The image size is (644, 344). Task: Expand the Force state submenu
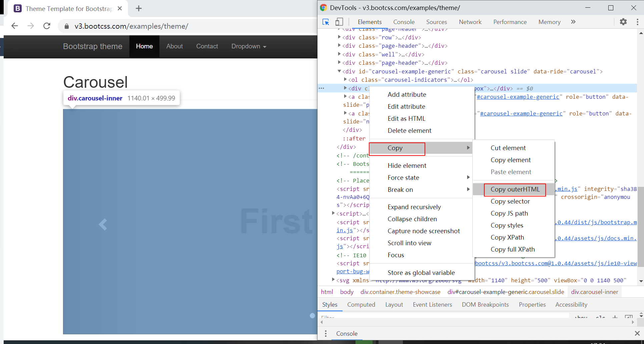(422, 178)
